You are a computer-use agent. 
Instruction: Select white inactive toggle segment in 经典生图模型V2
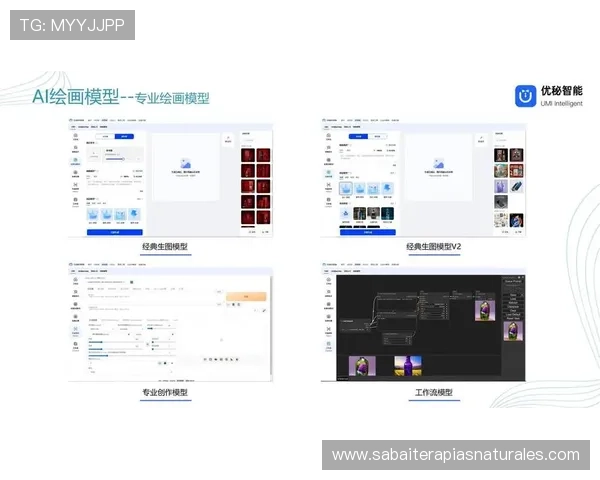coord(377,136)
